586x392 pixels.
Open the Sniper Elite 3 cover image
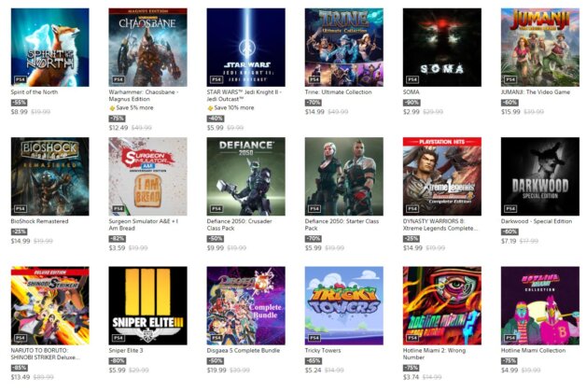148,306
